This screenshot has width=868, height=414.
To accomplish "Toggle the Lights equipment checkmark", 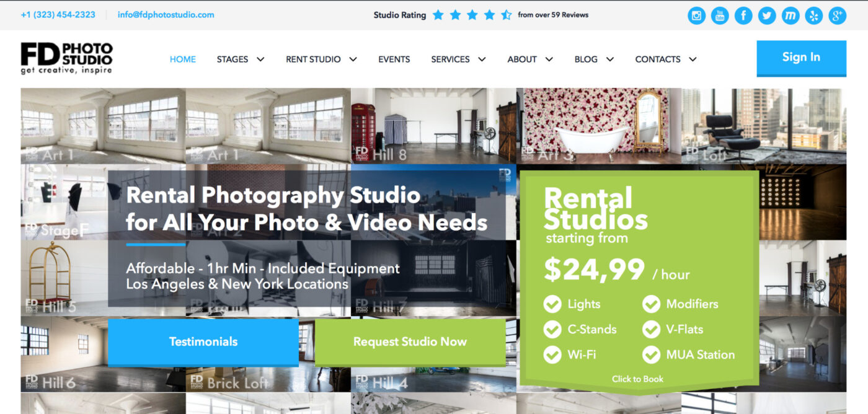I will [552, 304].
